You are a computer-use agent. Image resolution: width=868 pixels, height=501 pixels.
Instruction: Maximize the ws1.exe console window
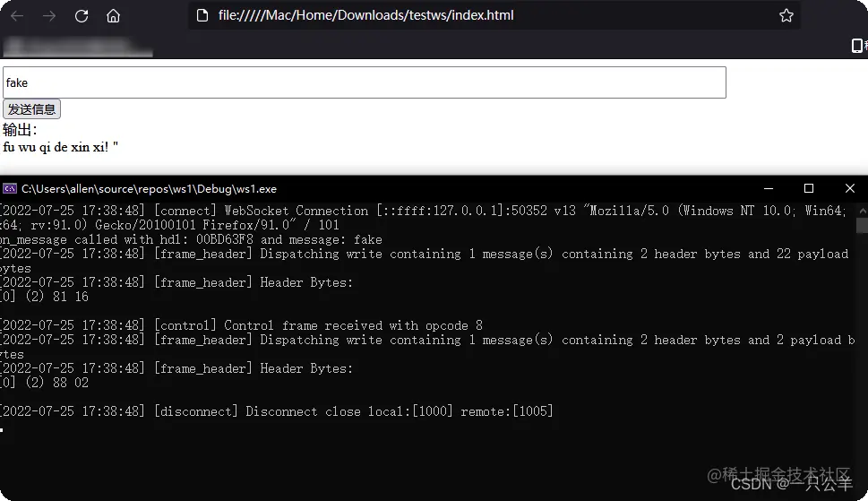pyautogui.click(x=809, y=189)
